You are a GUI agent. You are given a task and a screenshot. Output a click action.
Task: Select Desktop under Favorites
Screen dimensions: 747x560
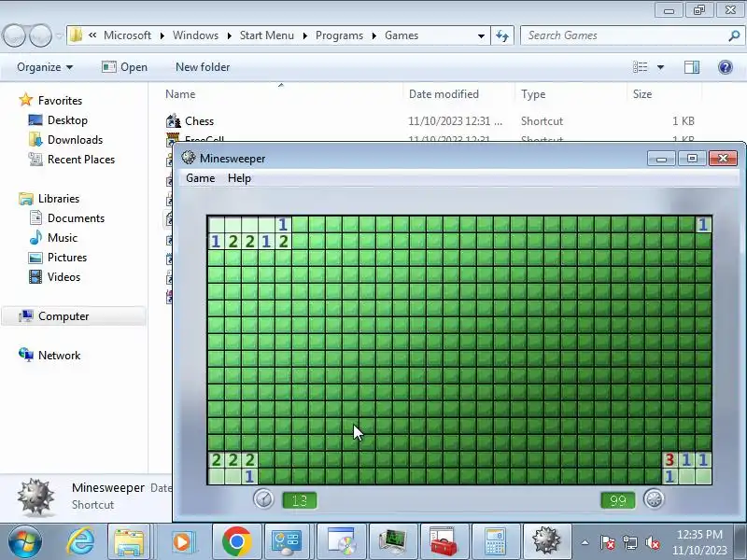tap(67, 120)
